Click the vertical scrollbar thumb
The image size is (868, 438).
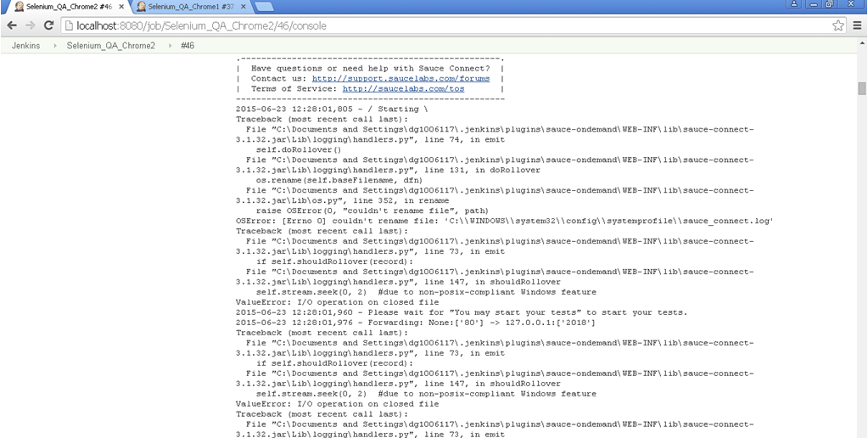click(862, 89)
